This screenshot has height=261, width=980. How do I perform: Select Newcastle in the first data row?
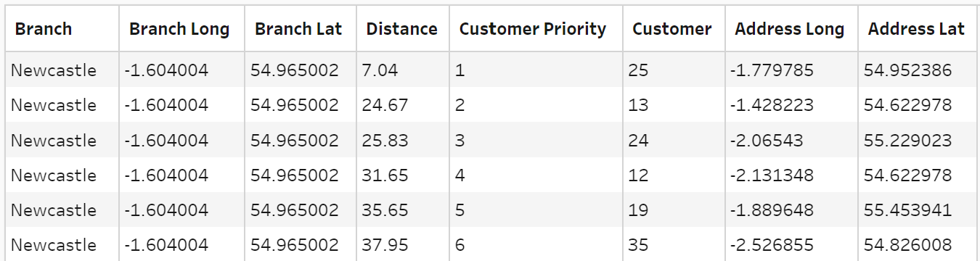point(62,70)
